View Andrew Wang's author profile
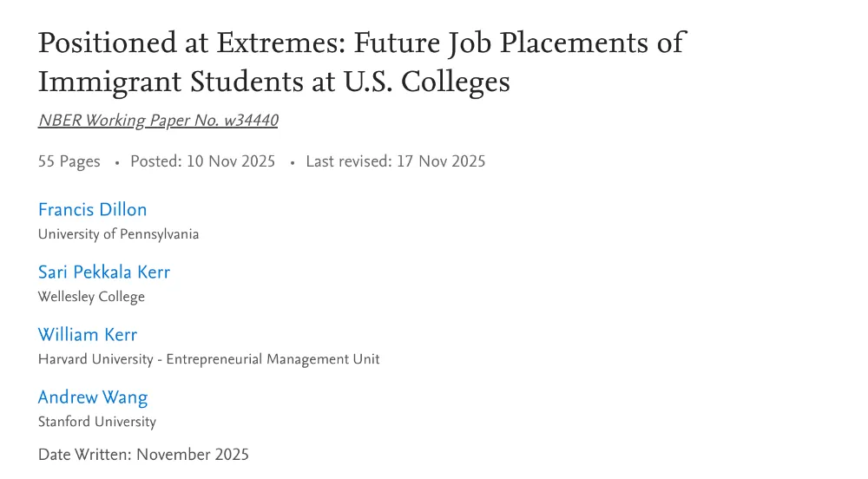 (x=93, y=397)
